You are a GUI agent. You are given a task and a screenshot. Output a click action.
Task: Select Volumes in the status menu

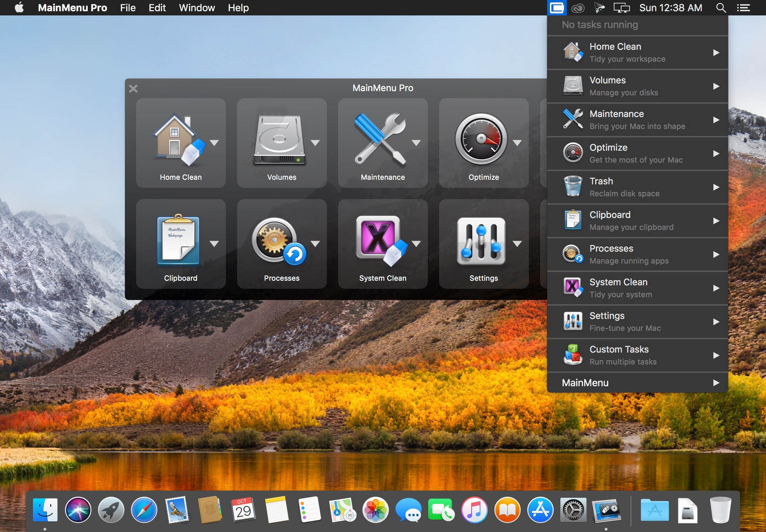tap(637, 86)
